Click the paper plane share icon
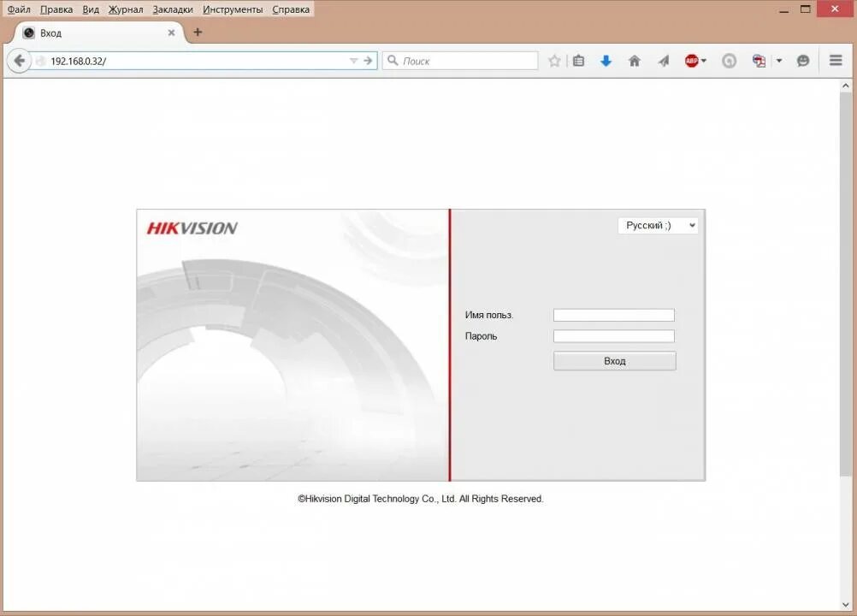The height and width of the screenshot is (616, 857). pyautogui.click(x=664, y=61)
